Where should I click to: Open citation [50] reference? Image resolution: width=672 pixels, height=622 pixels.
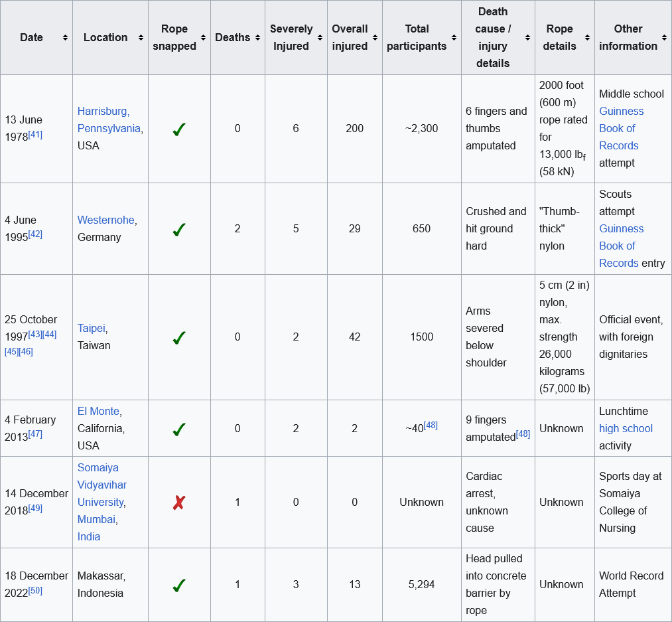click(x=35, y=590)
